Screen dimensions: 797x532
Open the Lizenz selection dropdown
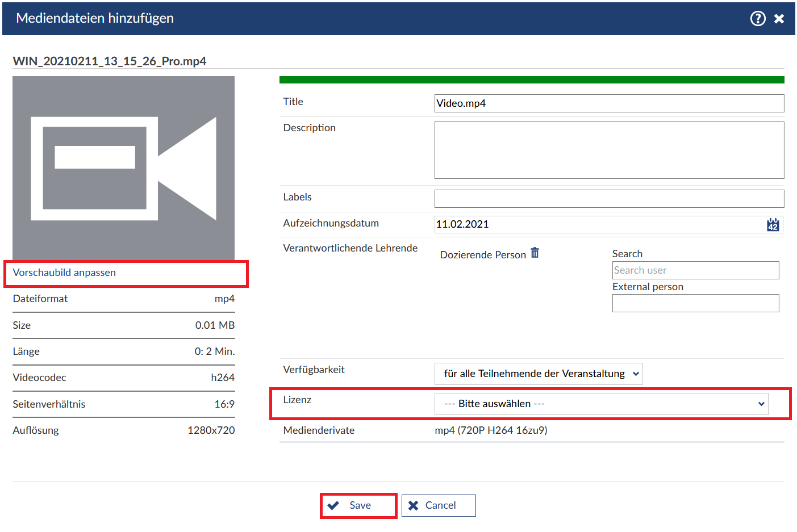pyautogui.click(x=600, y=404)
